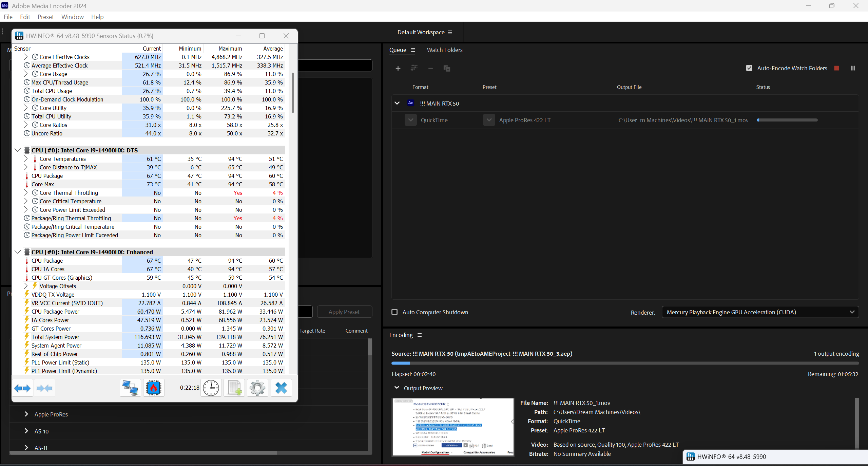
Task: Open the output file path link
Action: [x=683, y=120]
